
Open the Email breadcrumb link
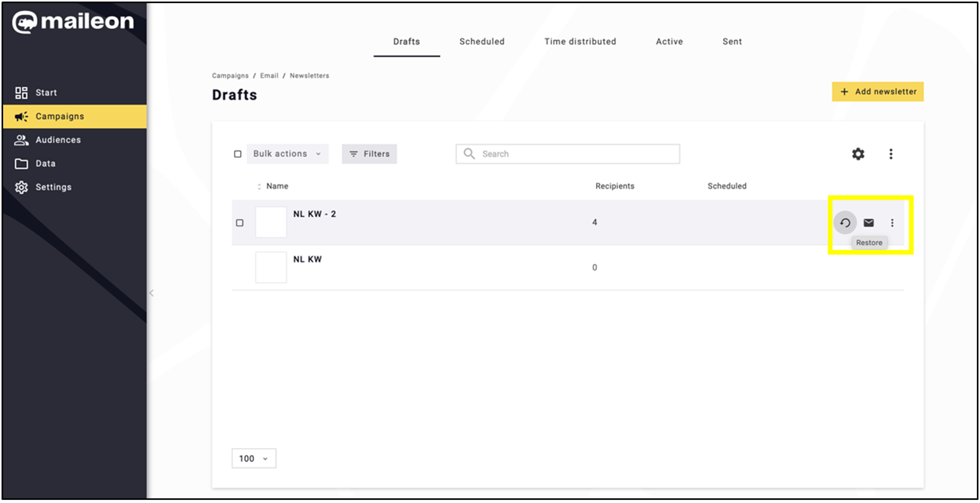pyautogui.click(x=269, y=76)
